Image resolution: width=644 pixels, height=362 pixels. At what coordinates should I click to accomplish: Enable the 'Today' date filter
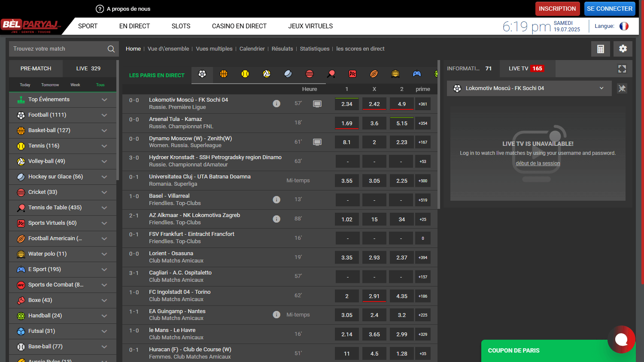[25, 84]
